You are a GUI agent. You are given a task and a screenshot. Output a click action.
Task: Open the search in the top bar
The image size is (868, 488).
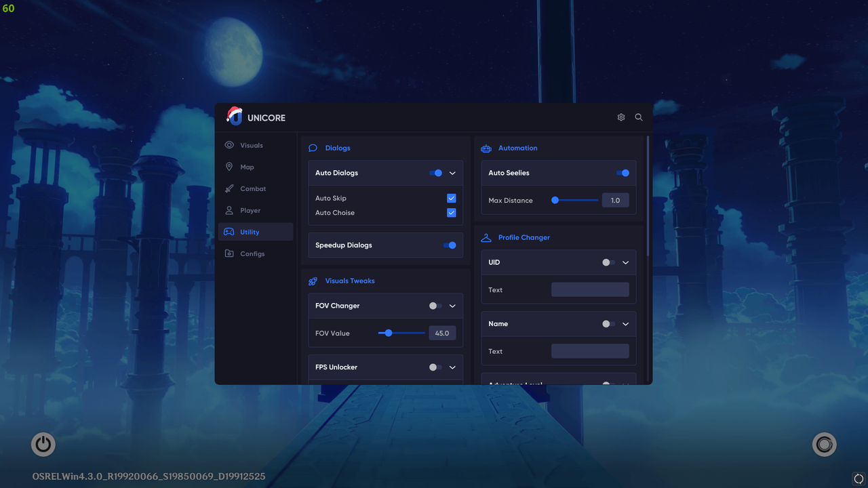point(638,117)
